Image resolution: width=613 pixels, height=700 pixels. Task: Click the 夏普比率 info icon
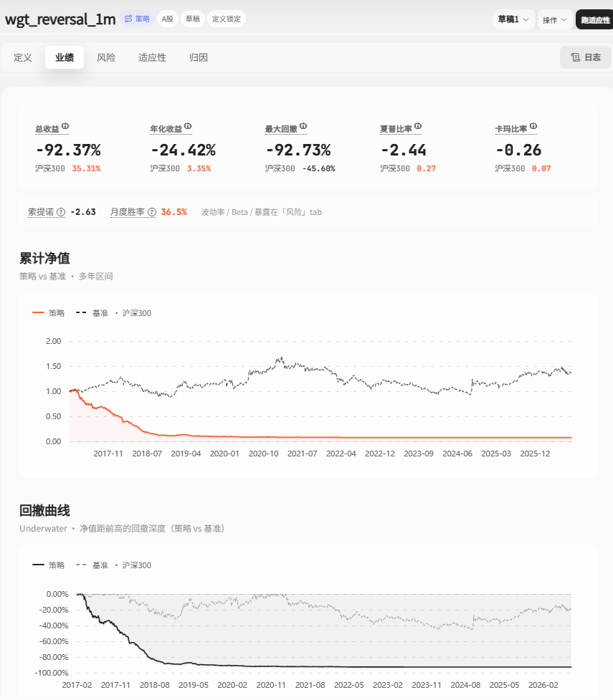click(418, 126)
